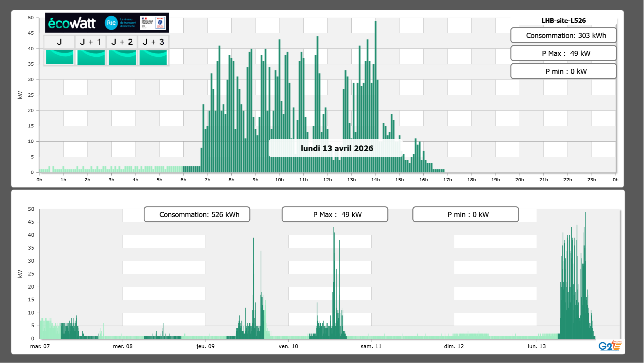Click the ven. 10 weekly axis label
The height and width of the screenshot is (363, 644).
click(288, 346)
